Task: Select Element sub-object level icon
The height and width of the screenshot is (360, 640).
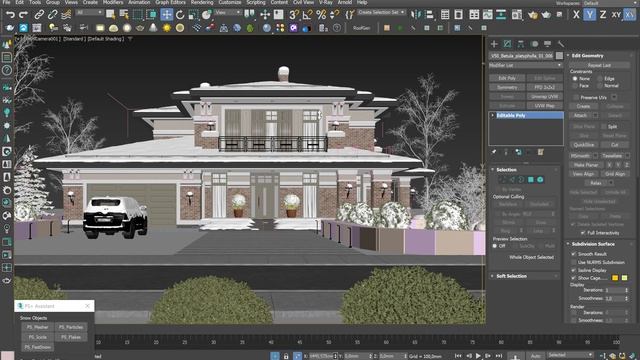Action: [540, 180]
